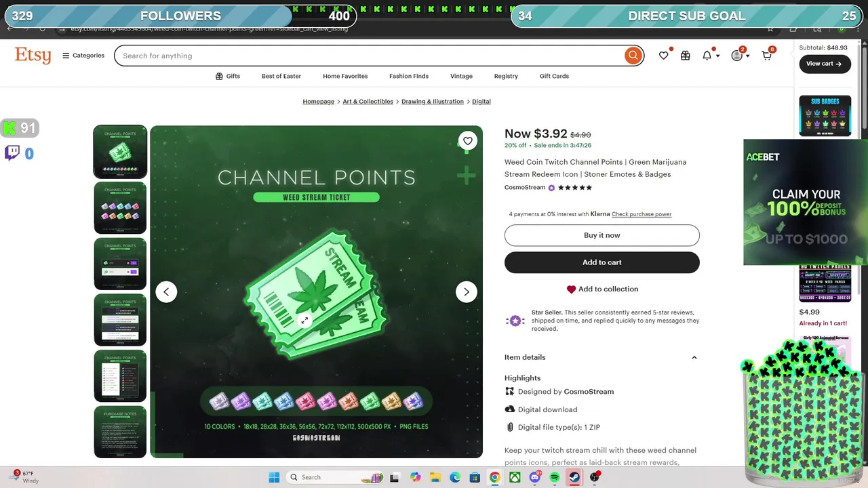868x488 pixels.
Task: Select Purchase Notes thumbnail
Action: coord(120,432)
